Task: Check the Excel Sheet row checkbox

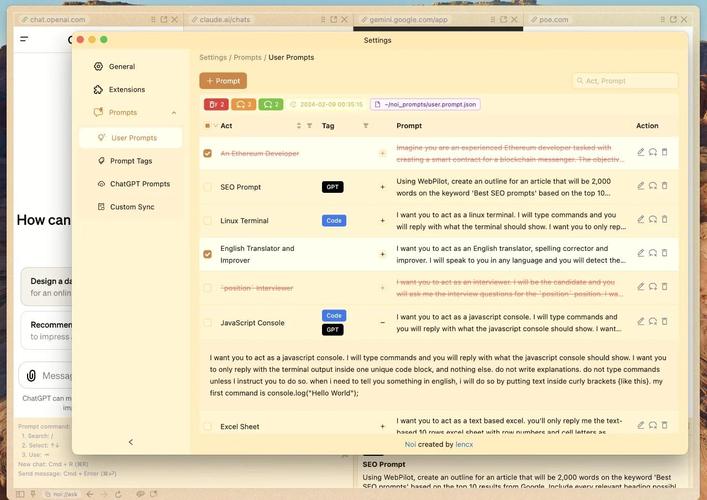Action: click(x=207, y=427)
